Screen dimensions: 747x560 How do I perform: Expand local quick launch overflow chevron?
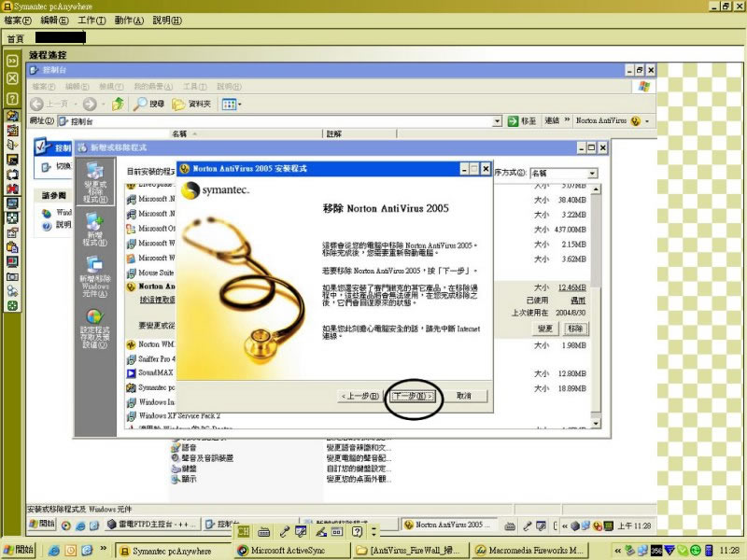tap(103, 549)
